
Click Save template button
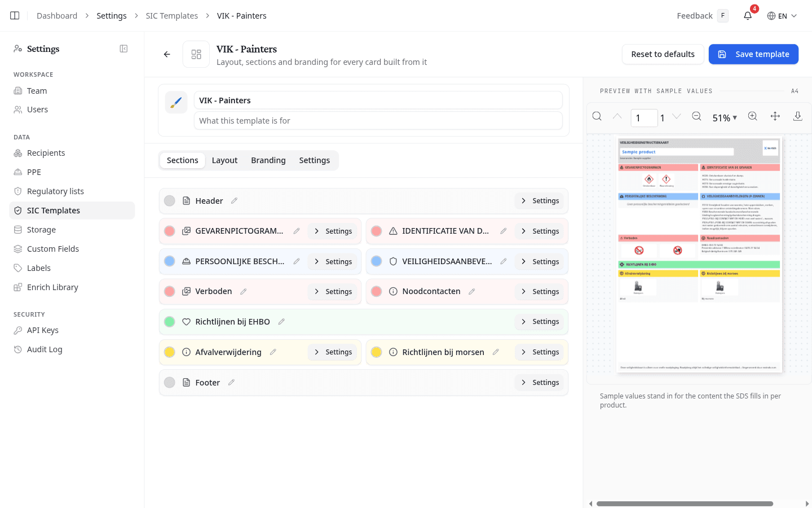pos(753,54)
